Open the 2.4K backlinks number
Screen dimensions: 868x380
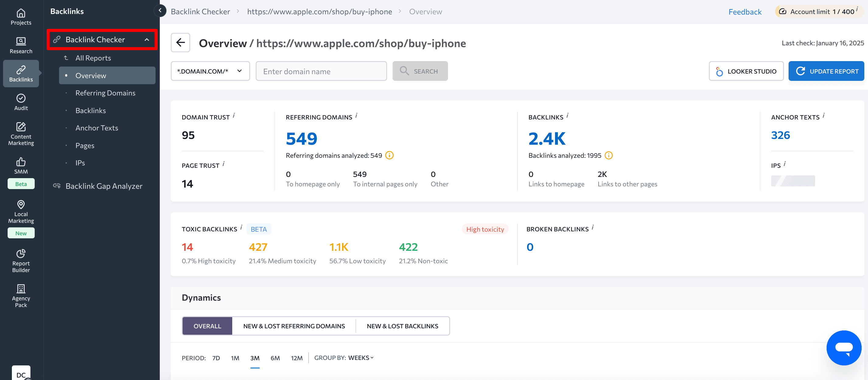(547, 138)
